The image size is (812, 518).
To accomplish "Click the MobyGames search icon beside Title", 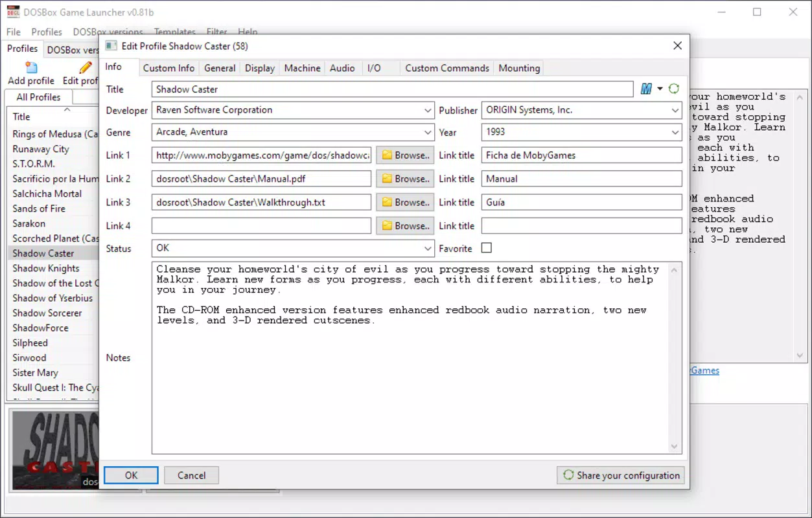I will (x=646, y=89).
